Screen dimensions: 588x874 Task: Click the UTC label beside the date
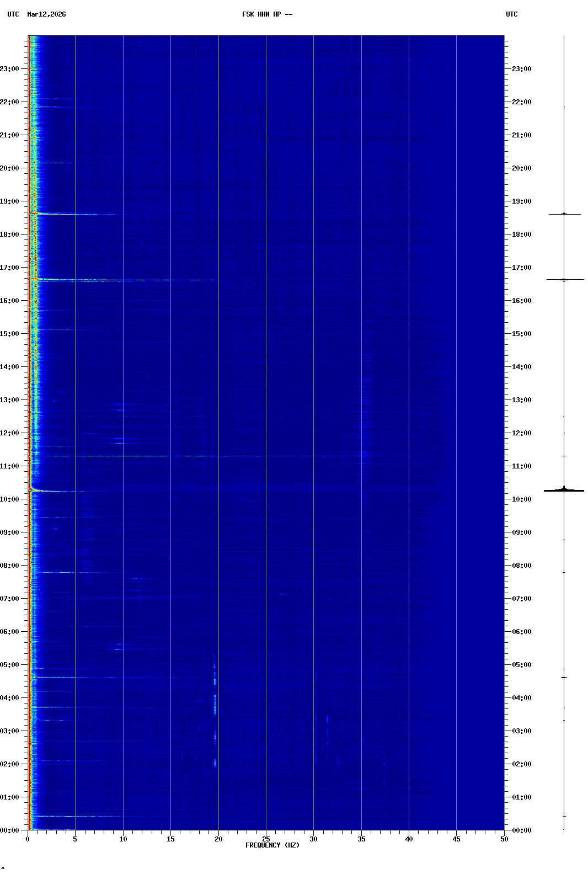(x=13, y=14)
